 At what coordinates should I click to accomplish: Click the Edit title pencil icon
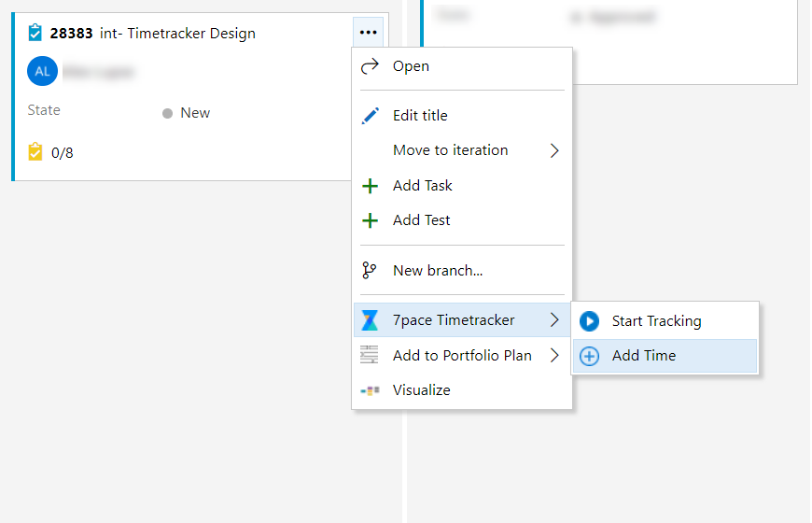click(x=370, y=116)
